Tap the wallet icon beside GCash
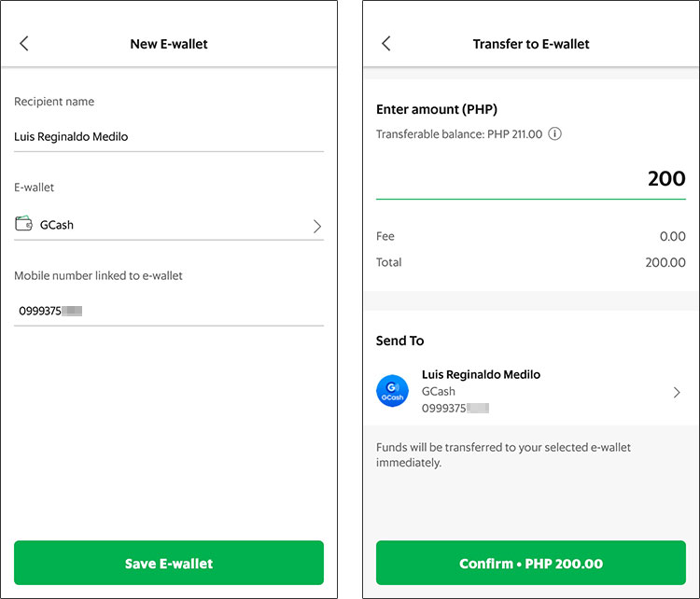Viewport: 700px width, 599px height. pyautogui.click(x=23, y=224)
